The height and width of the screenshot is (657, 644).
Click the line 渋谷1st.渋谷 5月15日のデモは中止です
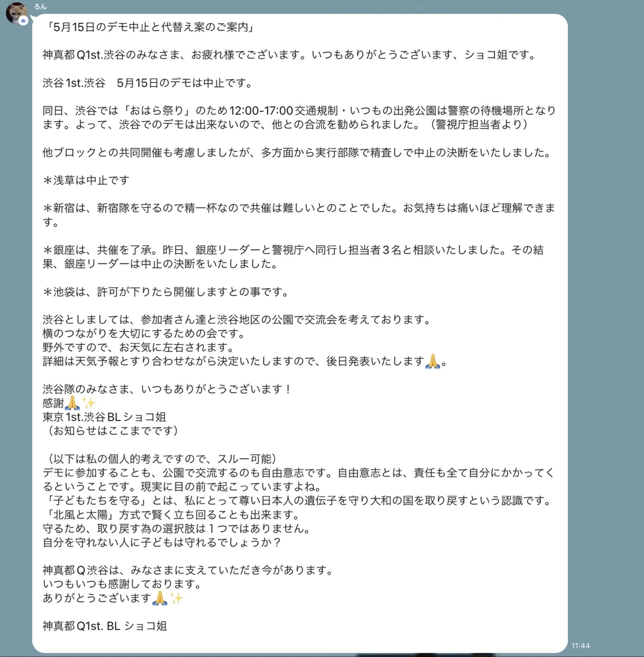[x=148, y=83]
